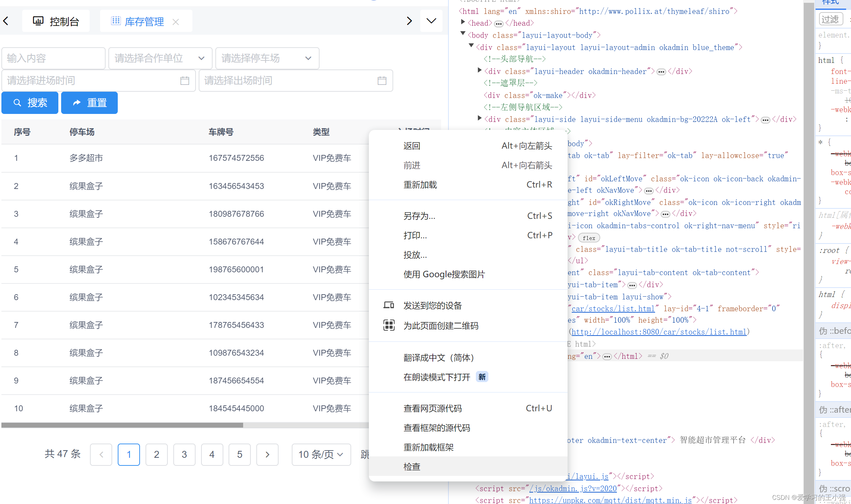Go to page 3 in pagination
The height and width of the screenshot is (504, 851).
click(184, 454)
